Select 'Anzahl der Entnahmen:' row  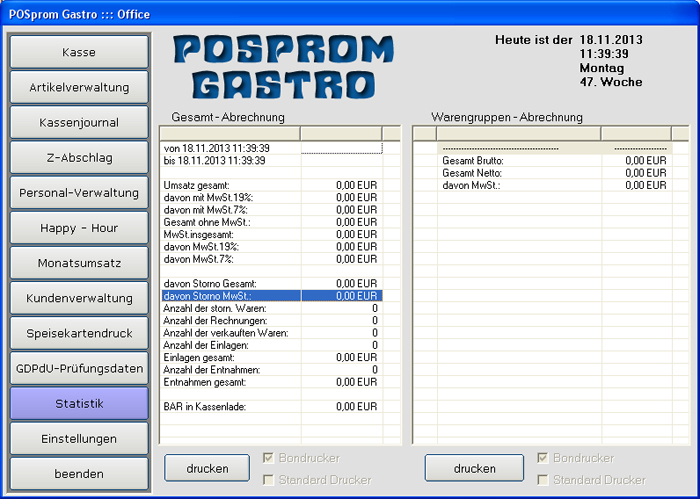(271, 370)
